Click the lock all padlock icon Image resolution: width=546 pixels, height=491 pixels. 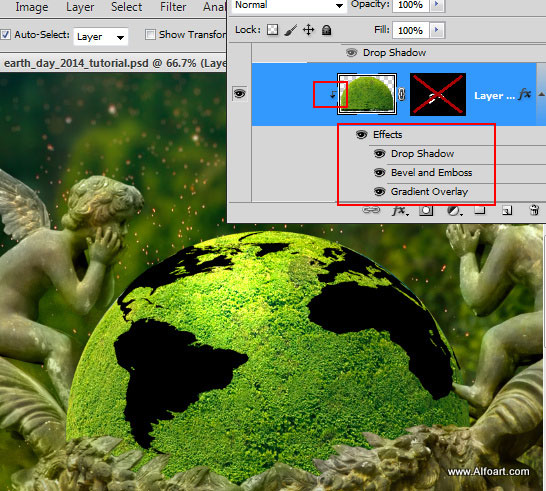[326, 30]
